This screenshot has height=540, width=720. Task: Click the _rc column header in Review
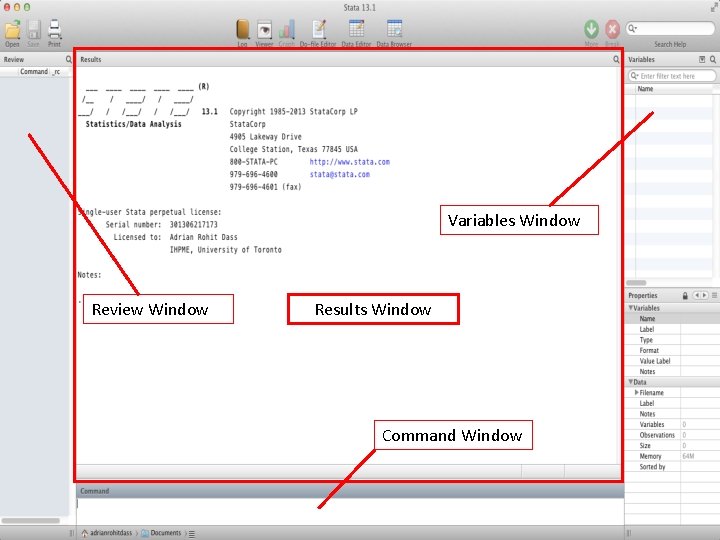pos(56,72)
